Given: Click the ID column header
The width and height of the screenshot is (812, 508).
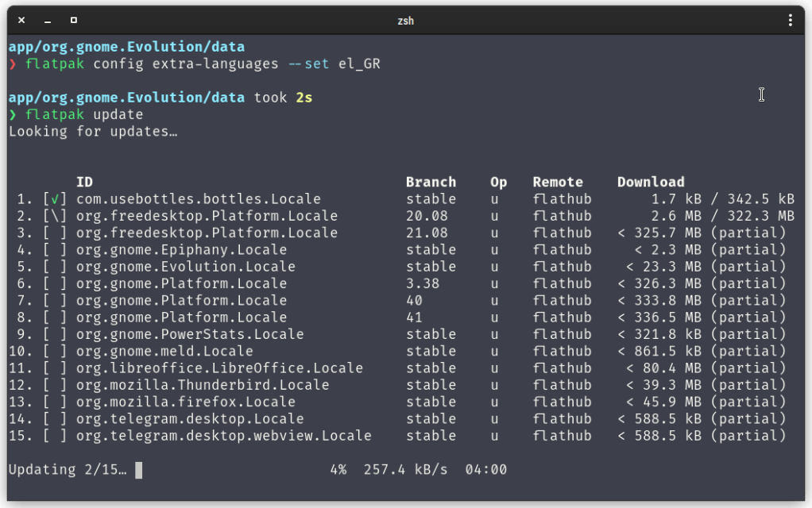Looking at the screenshot, I should (x=84, y=183).
